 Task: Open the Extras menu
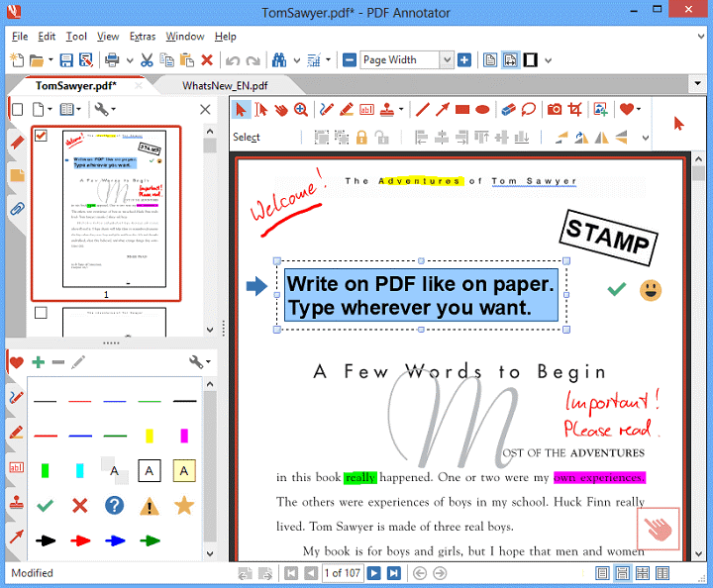pyautogui.click(x=142, y=37)
